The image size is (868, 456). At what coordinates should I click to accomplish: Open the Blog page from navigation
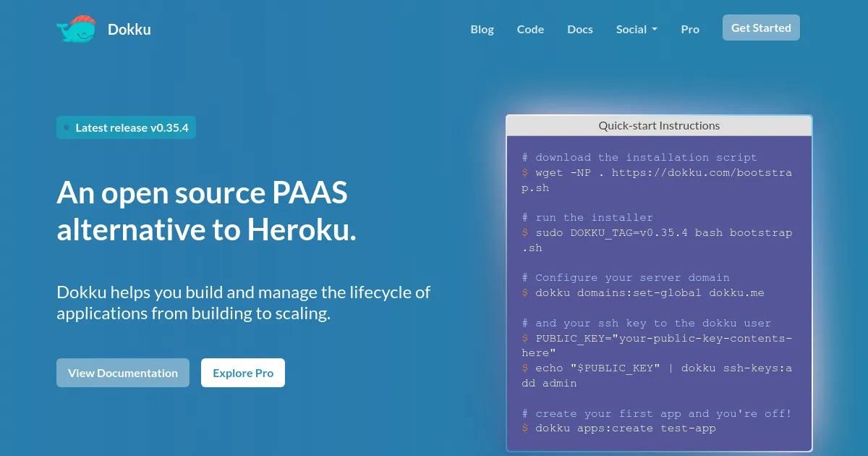point(482,30)
